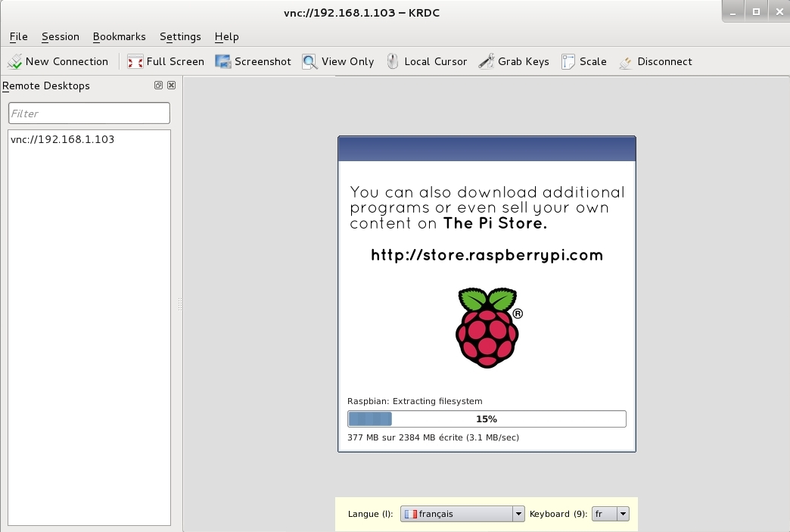Click the 15% extraction progress bar
This screenshot has width=790, height=532.
(x=487, y=419)
